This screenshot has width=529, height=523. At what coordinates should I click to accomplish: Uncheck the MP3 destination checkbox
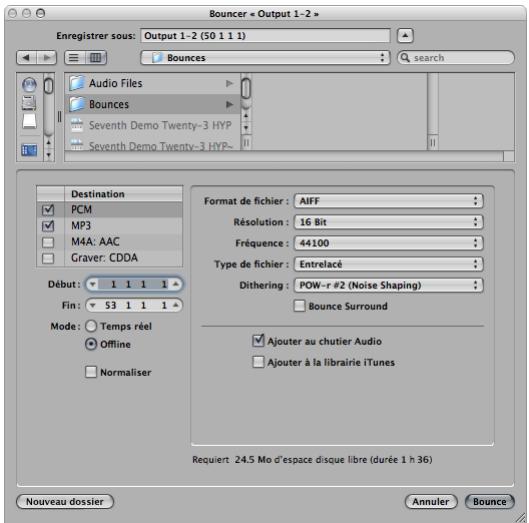48,226
